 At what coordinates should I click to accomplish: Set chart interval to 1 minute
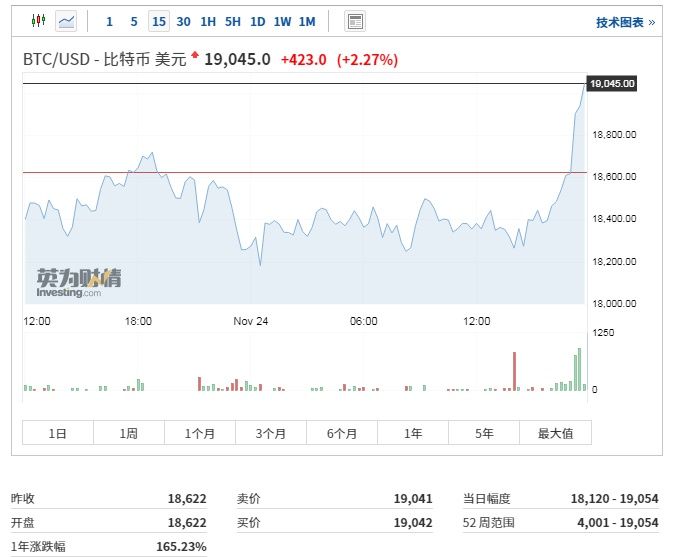tap(109, 21)
